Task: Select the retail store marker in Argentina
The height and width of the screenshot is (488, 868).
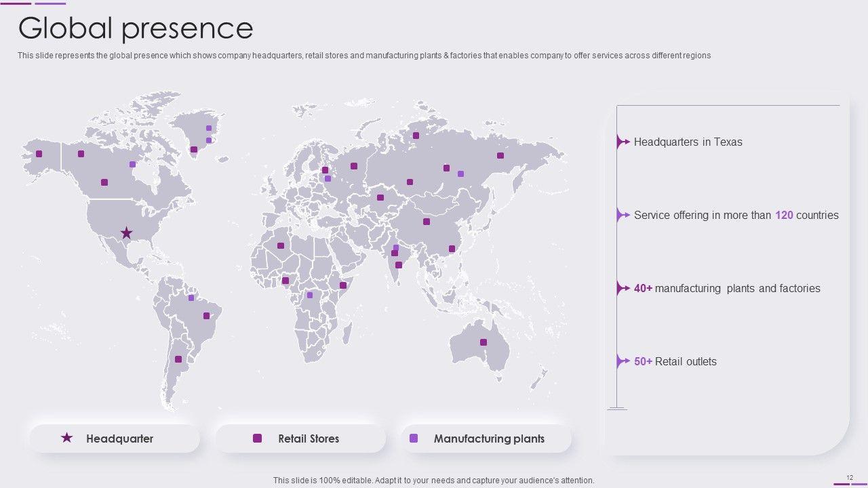Action: (x=178, y=359)
